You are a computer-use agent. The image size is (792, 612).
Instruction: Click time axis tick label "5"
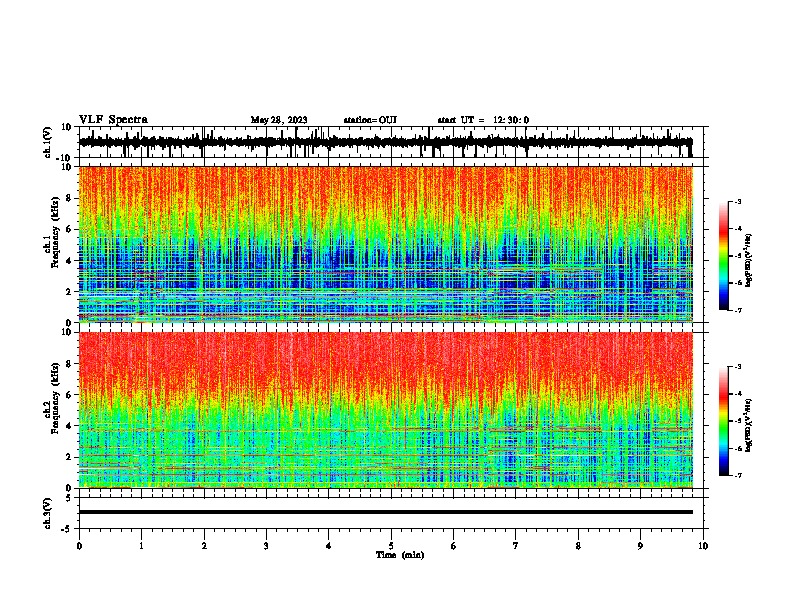[x=391, y=546]
